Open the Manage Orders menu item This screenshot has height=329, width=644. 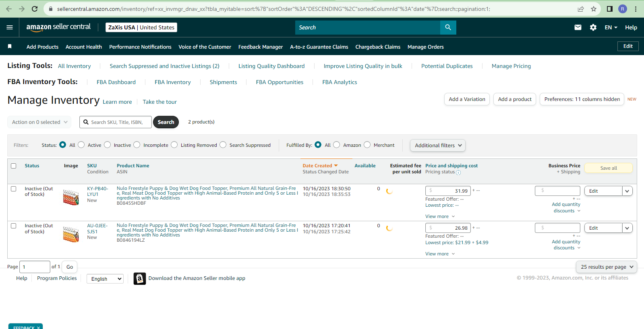426,47
